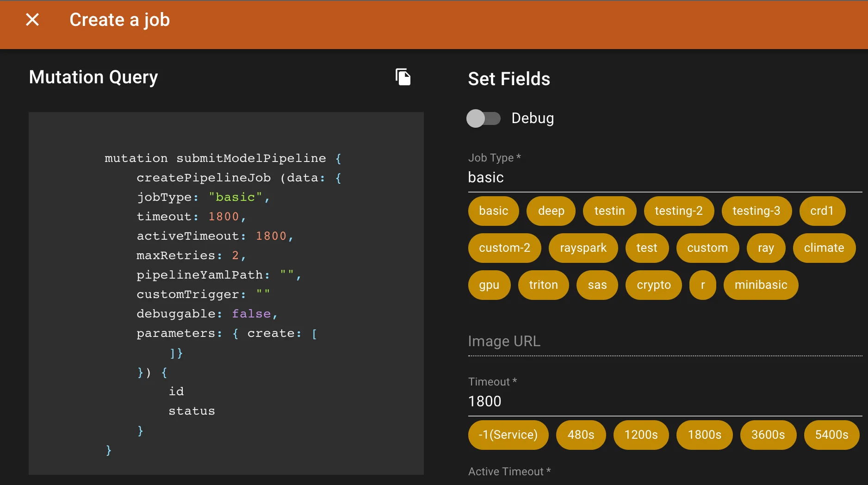Click the Mutation Query heading
This screenshot has width=868, height=485.
[93, 77]
